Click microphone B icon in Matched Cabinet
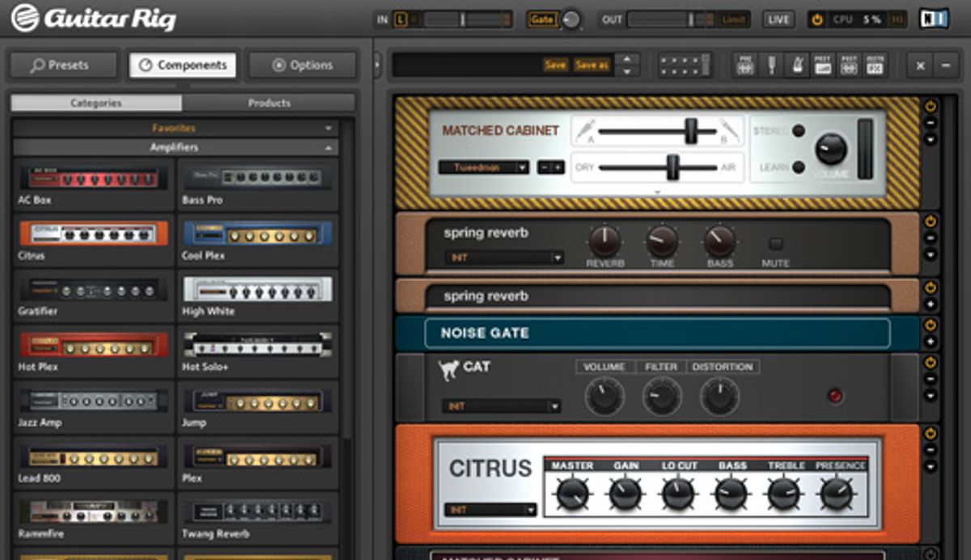 click(731, 129)
